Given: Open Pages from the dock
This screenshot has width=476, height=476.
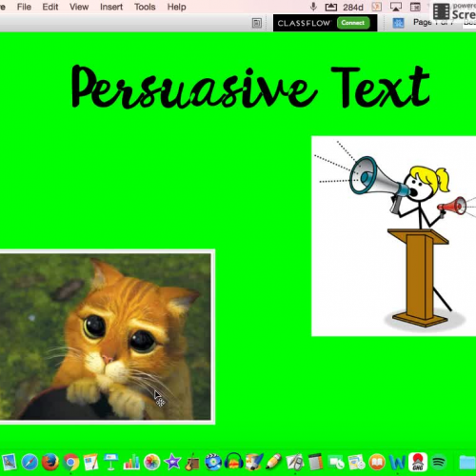Looking at the screenshot, I should (x=91, y=463).
